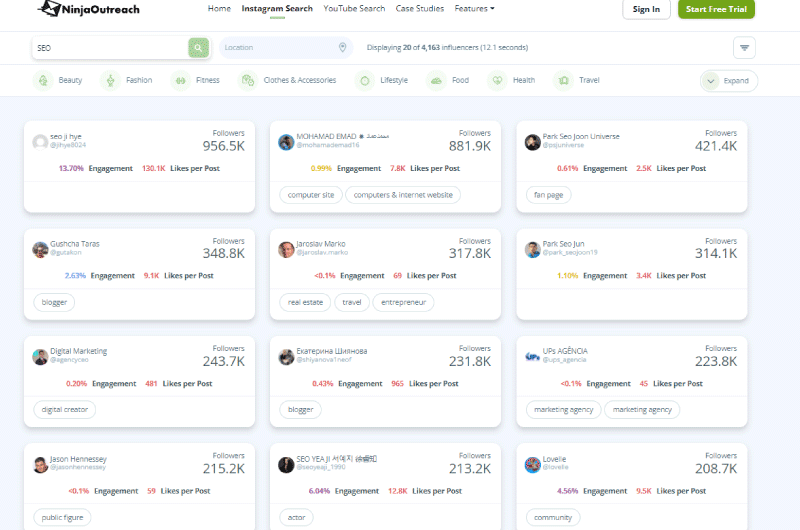The height and width of the screenshot is (530, 800).
Task: Click the blogger tag under Екатерина Шиянова
Action: click(x=301, y=410)
